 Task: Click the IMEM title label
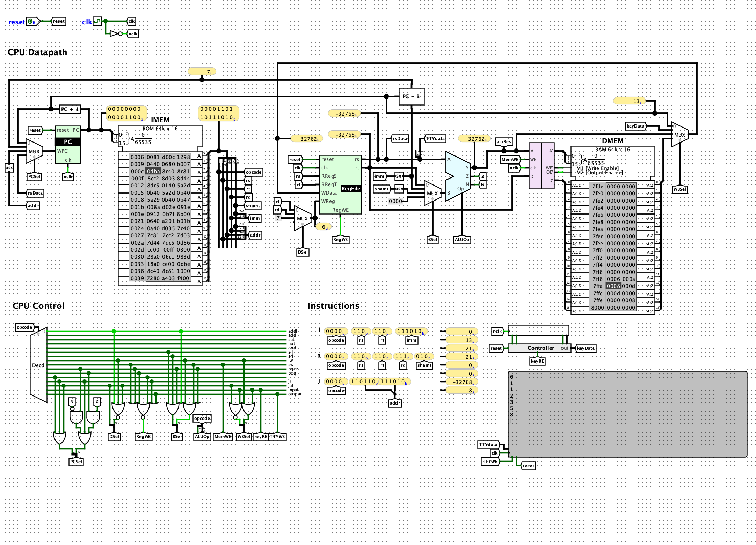point(160,120)
